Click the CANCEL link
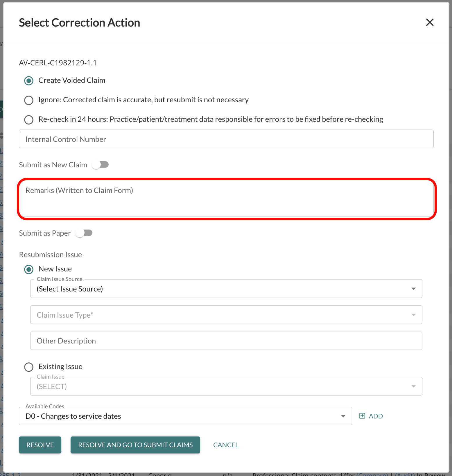This screenshot has width=452, height=476. pyautogui.click(x=226, y=445)
